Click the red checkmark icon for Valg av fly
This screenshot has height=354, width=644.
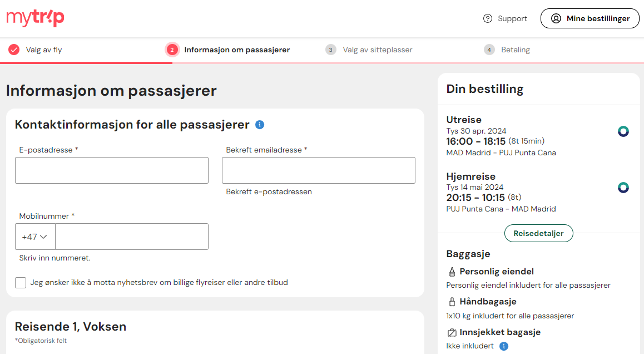(14, 50)
